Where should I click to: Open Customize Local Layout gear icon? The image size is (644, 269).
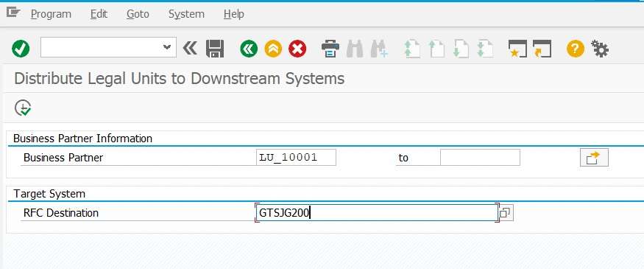pos(600,49)
